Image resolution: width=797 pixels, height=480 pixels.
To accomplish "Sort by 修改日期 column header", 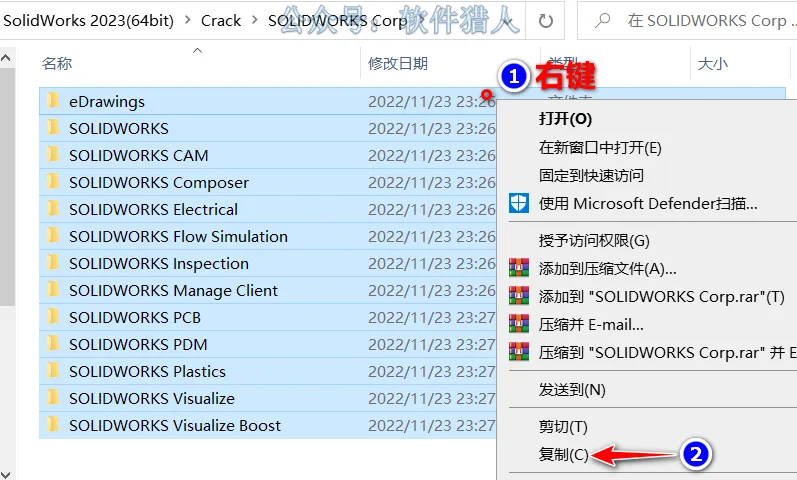I will click(397, 64).
